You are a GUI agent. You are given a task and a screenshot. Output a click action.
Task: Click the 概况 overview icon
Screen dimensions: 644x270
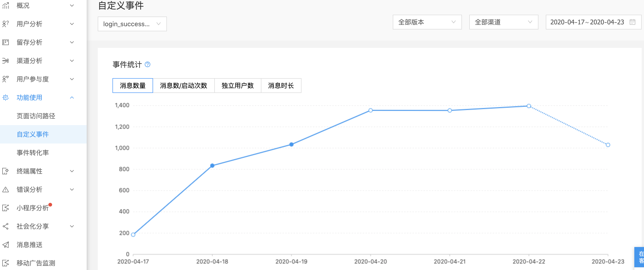(6, 6)
